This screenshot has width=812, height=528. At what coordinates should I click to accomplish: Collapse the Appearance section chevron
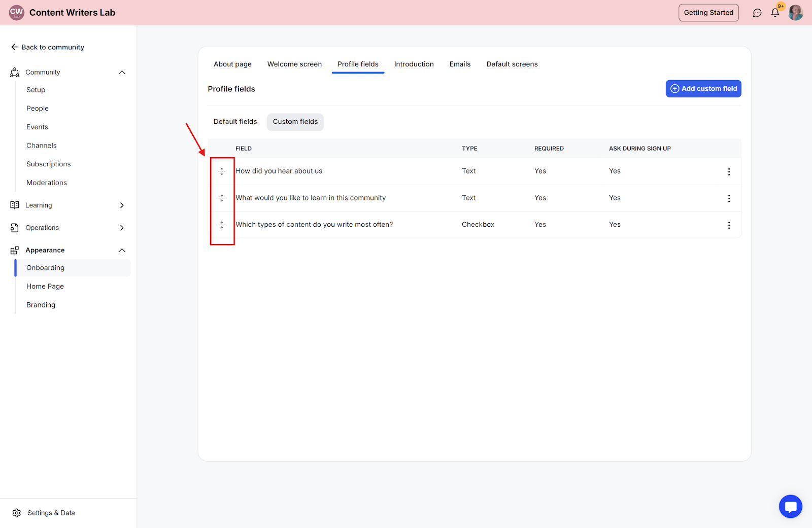(122, 251)
